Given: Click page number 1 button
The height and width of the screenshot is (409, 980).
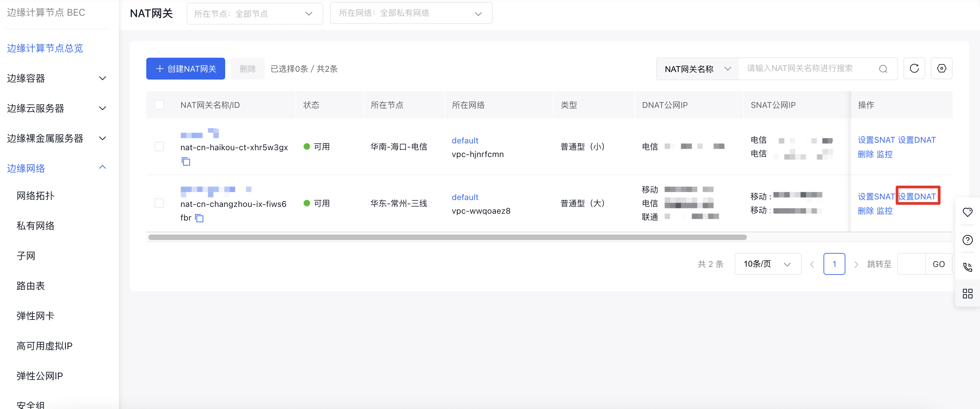Looking at the screenshot, I should (834, 264).
